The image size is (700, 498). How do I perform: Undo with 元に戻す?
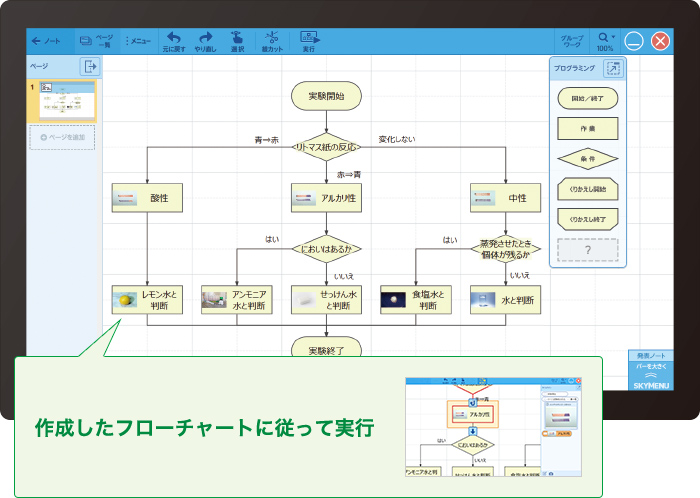click(x=174, y=42)
